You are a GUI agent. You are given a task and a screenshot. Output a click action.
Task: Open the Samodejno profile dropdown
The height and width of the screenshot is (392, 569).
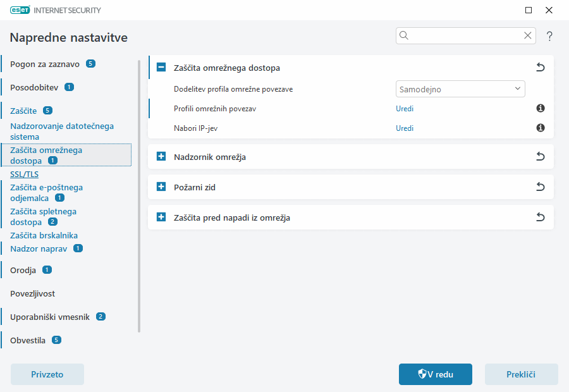[x=460, y=89]
